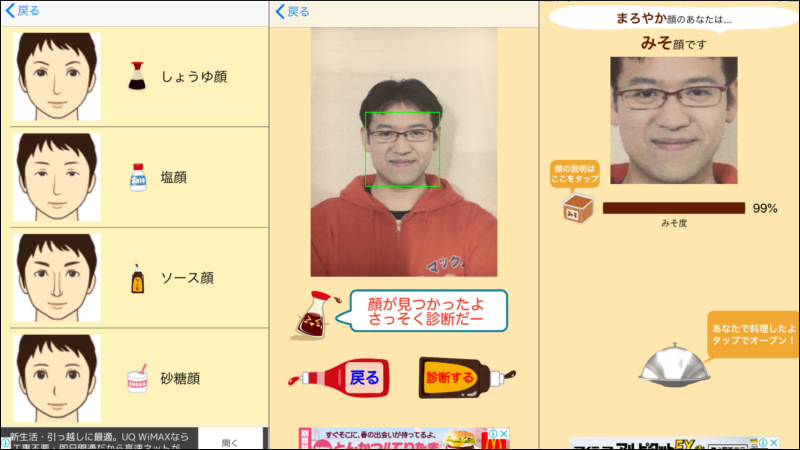Tap the uploaded photo of man in red hoodie
This screenshot has height=450, width=800.
(x=403, y=152)
